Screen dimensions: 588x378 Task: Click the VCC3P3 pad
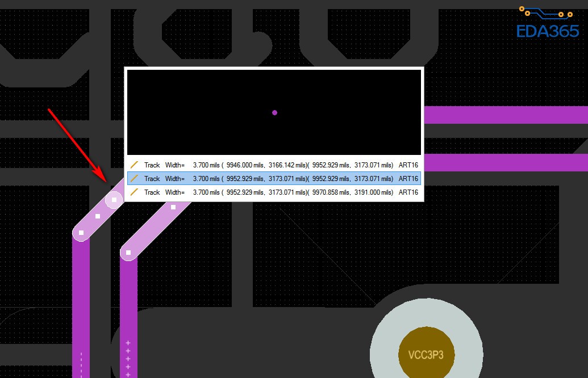[427, 354]
